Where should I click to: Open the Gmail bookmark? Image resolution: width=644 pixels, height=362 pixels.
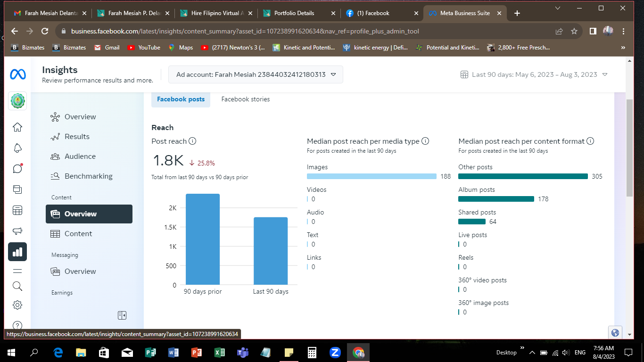107,48
